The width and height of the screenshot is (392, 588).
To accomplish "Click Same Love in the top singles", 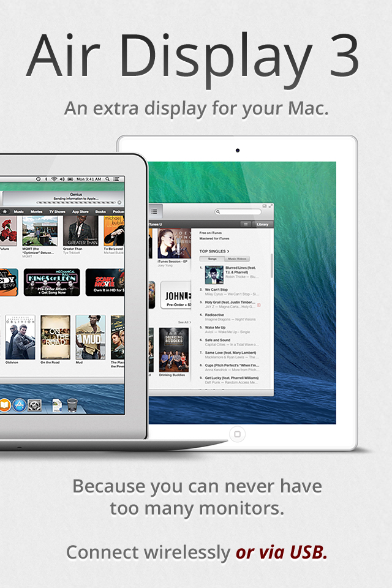I will tap(230, 353).
